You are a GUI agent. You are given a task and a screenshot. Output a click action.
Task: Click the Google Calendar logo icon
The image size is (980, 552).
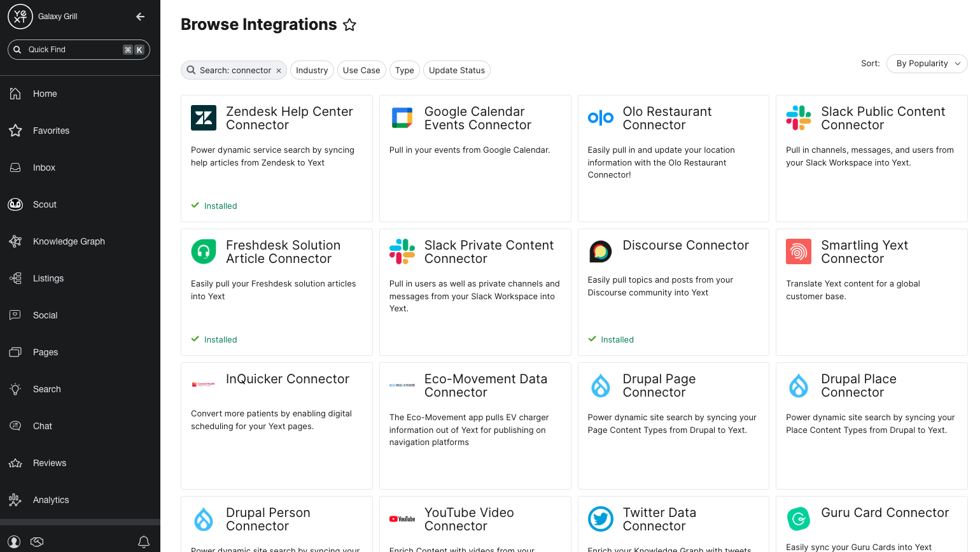pos(402,118)
